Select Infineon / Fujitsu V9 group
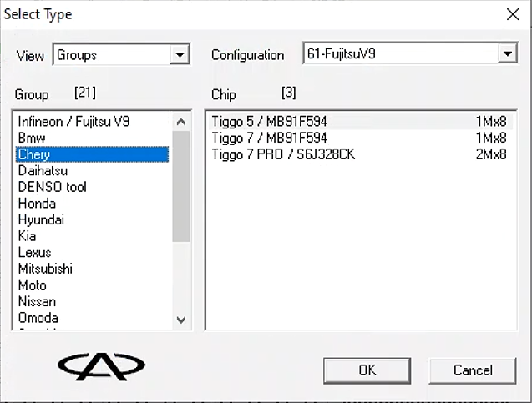Screen dimensions: 532x403 [x=92, y=121]
